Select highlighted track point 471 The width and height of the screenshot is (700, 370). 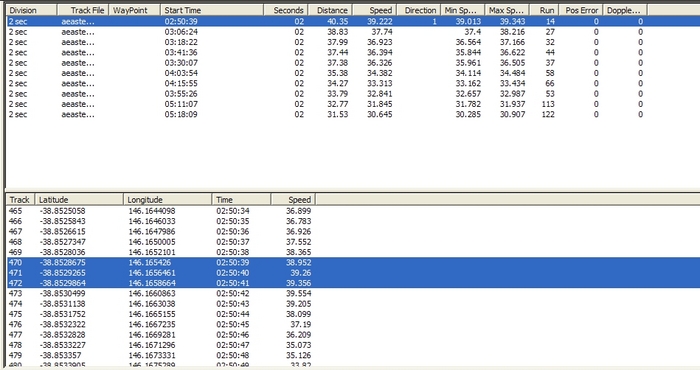pyautogui.click(x=353, y=273)
